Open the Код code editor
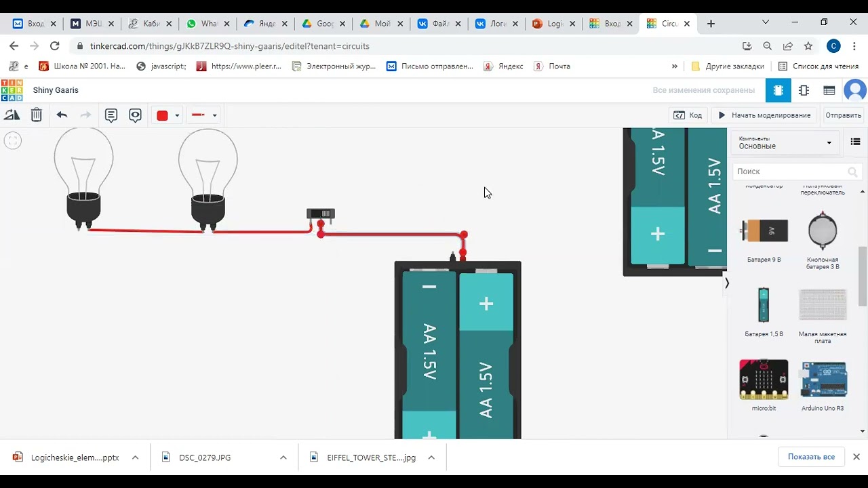 688,115
